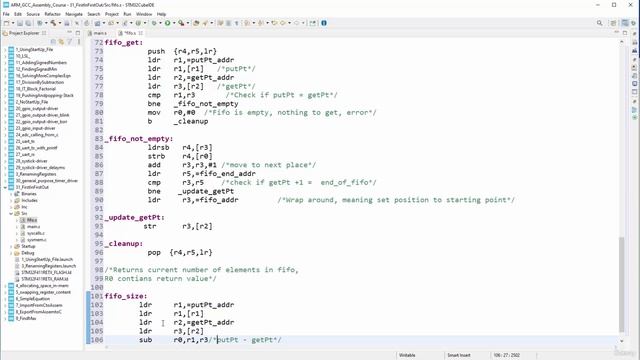The height and width of the screenshot is (360, 640).
Task: Click the editor scroll-up arrow
Action: pos(622,41)
